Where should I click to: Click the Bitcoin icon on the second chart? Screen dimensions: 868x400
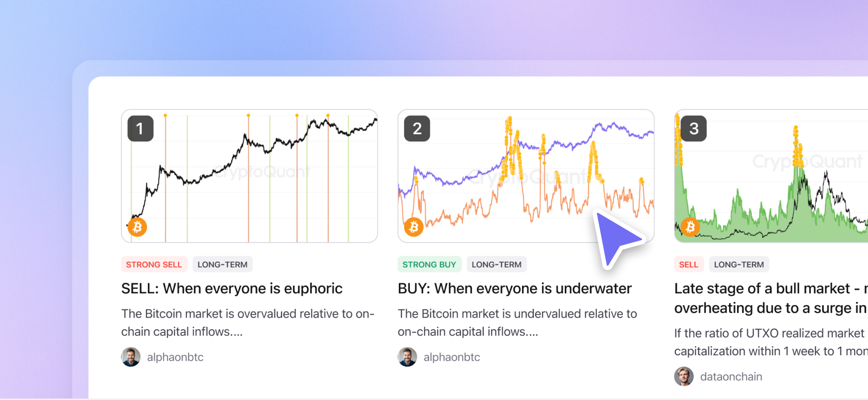pyautogui.click(x=413, y=227)
